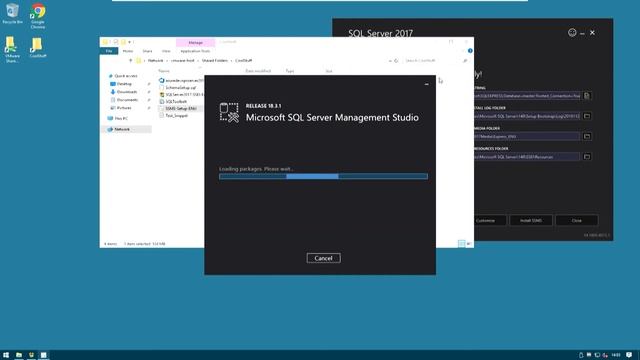Select the SSMS-Setup-ENU file

(181, 109)
